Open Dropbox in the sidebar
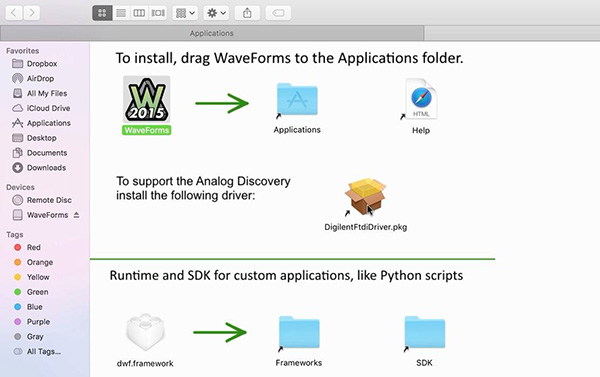Image resolution: width=600 pixels, height=377 pixels. point(42,64)
